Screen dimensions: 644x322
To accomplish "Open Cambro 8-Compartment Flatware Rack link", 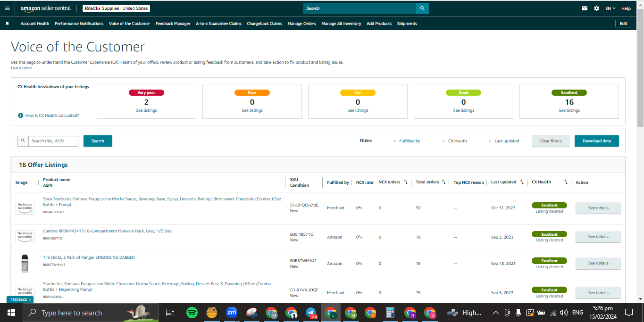I will tap(107, 231).
